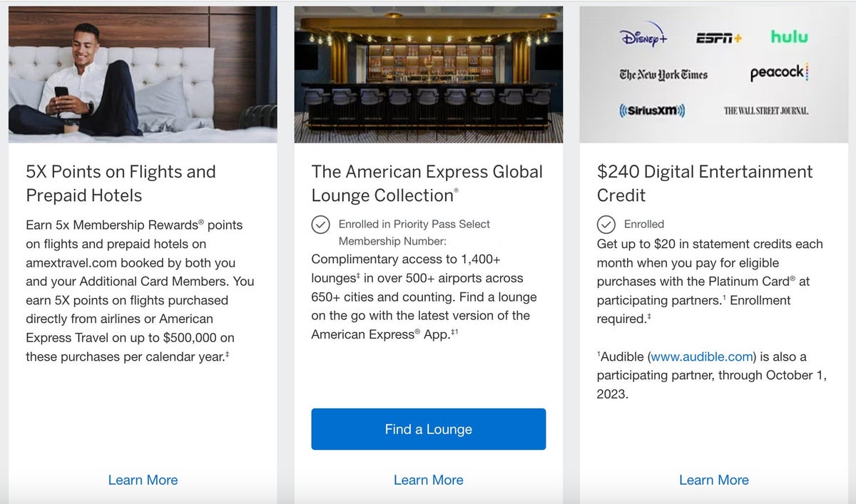Open Learn More under 5X Points benefit
Screen dimensions: 856x504
143,480
